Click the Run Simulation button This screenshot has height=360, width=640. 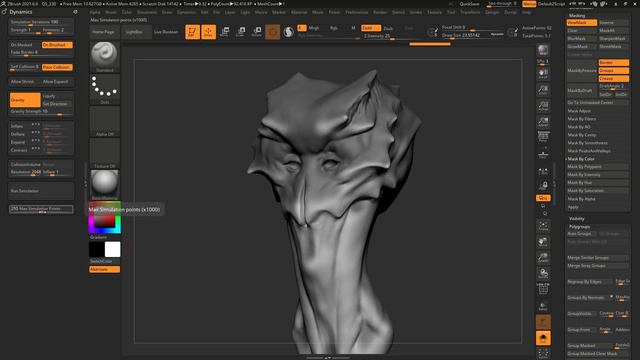(41, 191)
